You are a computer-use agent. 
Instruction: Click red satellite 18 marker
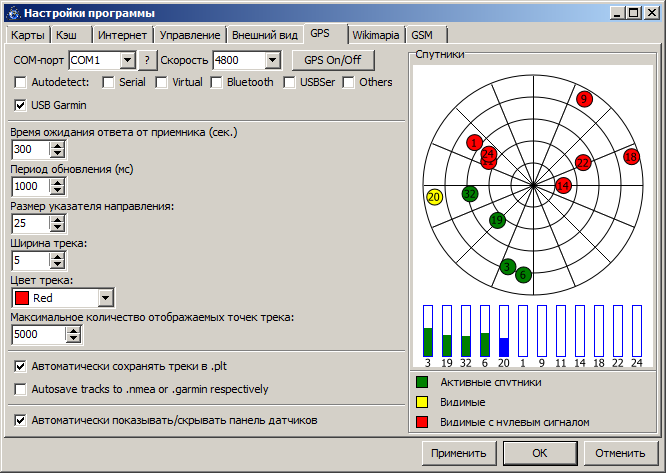631,157
